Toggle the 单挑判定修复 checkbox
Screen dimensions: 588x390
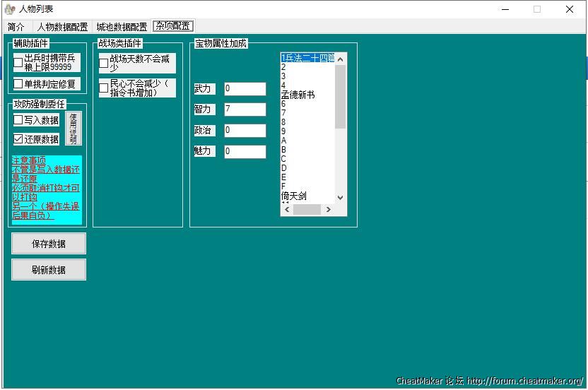[18, 84]
